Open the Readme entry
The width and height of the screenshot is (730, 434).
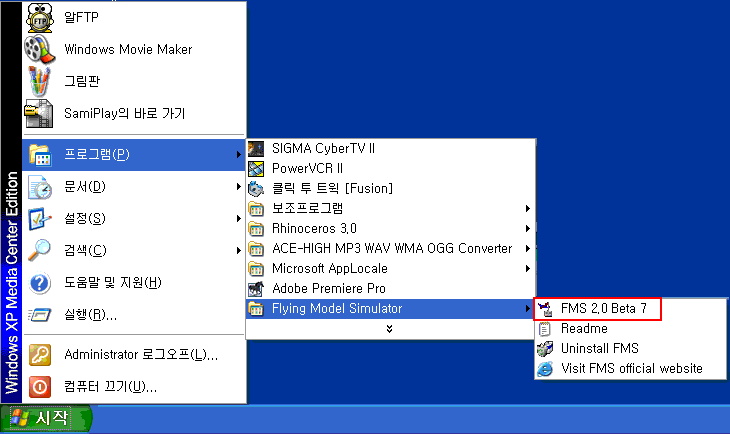click(x=630, y=329)
